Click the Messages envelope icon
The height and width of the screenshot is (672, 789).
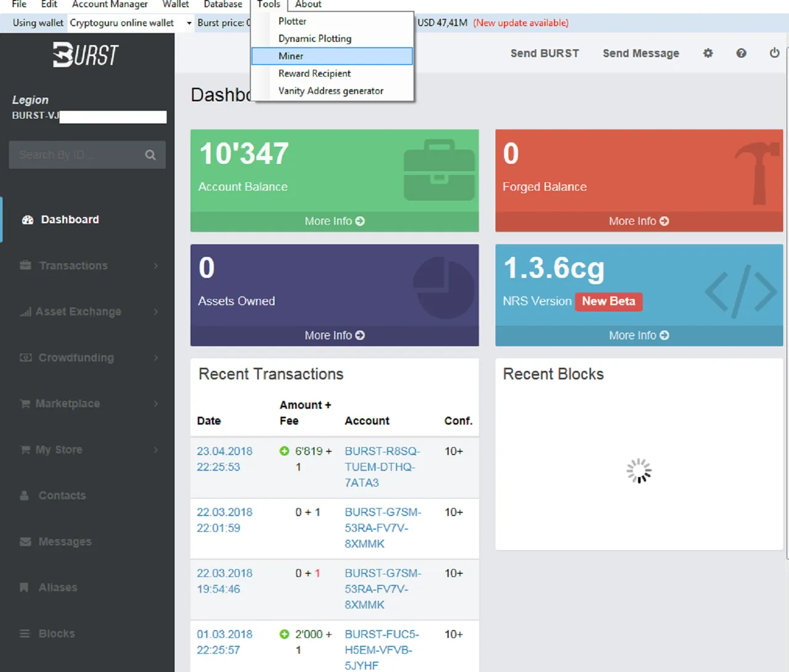tap(25, 541)
